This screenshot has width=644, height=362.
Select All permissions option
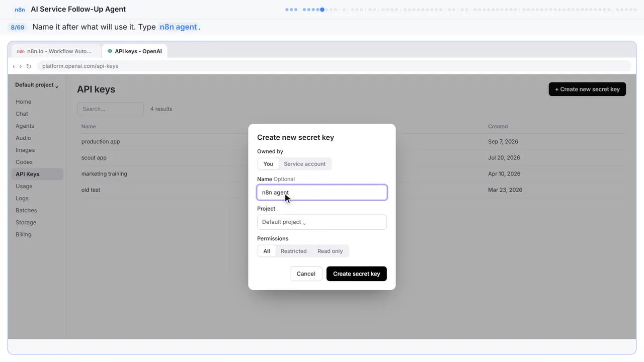click(x=267, y=251)
